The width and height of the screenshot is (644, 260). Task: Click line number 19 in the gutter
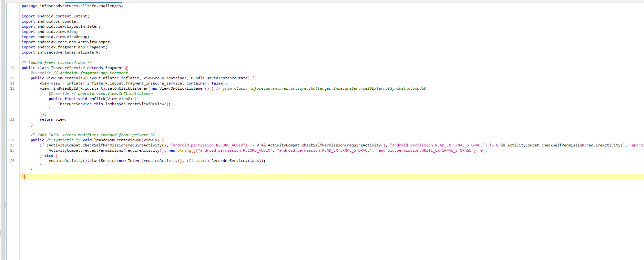click(12, 68)
